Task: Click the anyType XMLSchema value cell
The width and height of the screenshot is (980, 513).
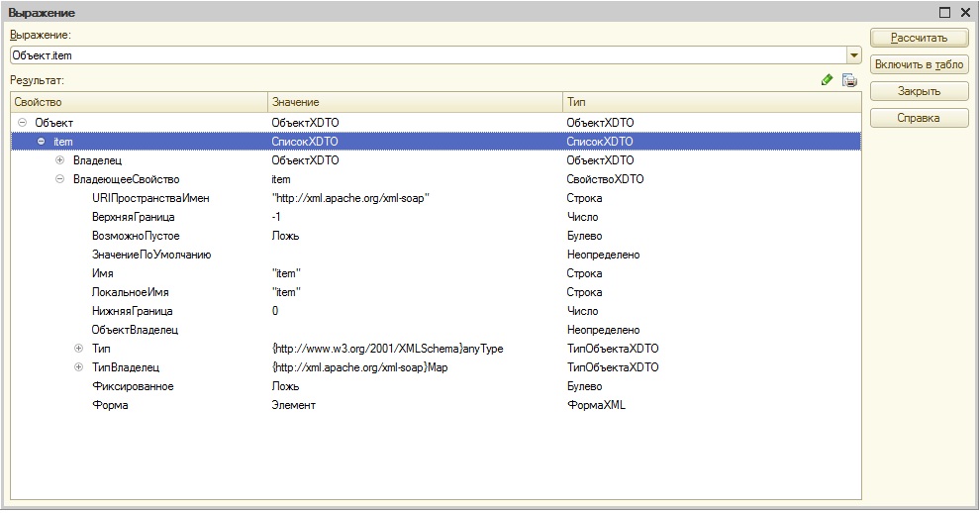Action: 387,349
